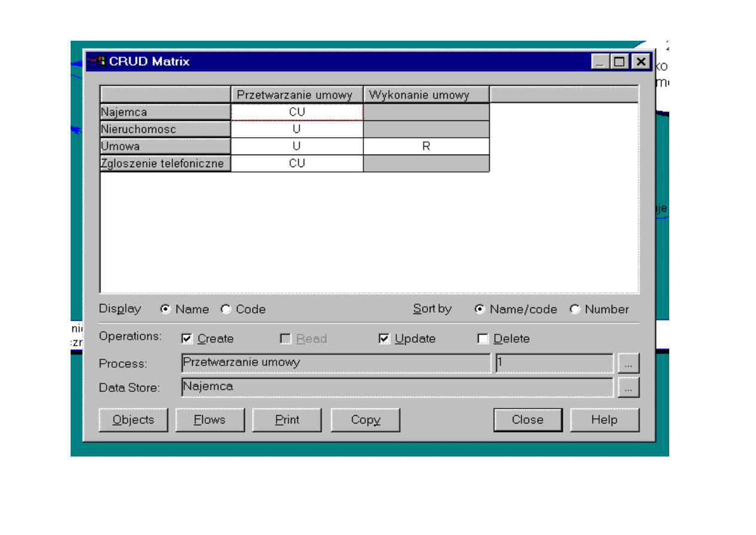The height and width of the screenshot is (535, 756).
Task: Open the Process browse ellipsis button
Action: click(628, 364)
